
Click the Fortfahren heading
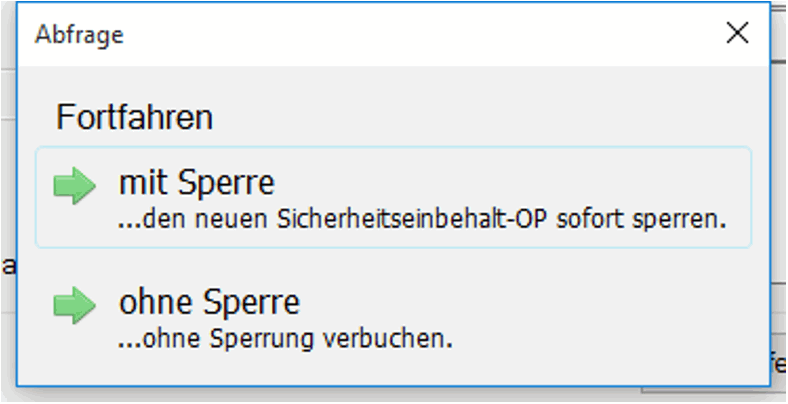click(134, 117)
